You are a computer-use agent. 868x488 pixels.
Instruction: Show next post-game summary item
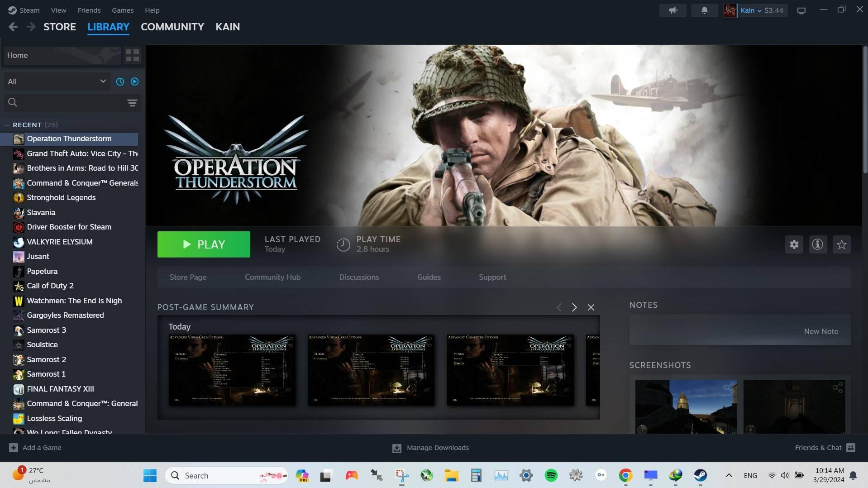(574, 307)
